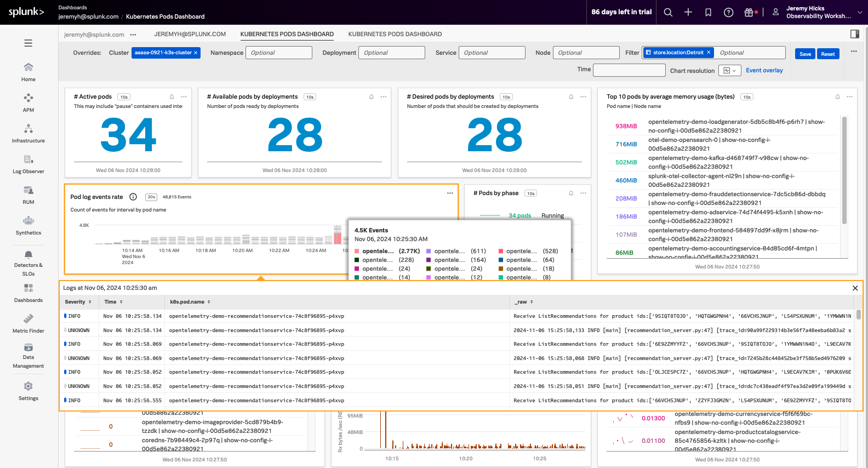Screen dimensions: 868x468
Task: Click info icon beside Pod log events rate
Action: click(133, 197)
